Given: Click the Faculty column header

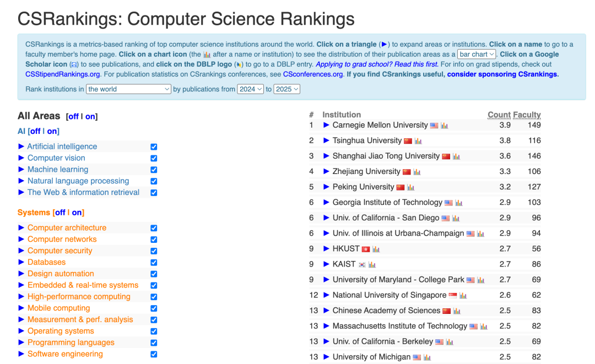Looking at the screenshot, I should tap(527, 115).
